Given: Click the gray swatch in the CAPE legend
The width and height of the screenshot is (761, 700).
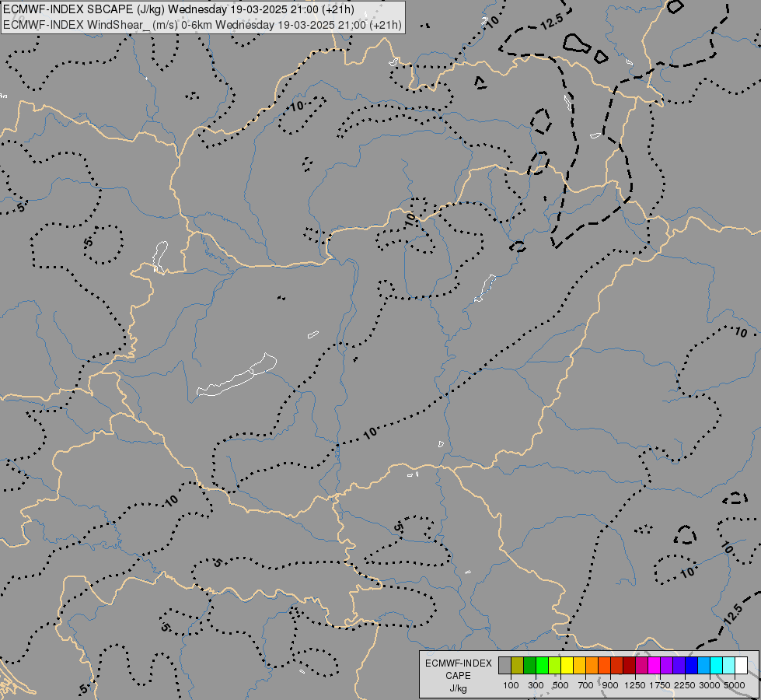Looking at the screenshot, I should pos(504,665).
